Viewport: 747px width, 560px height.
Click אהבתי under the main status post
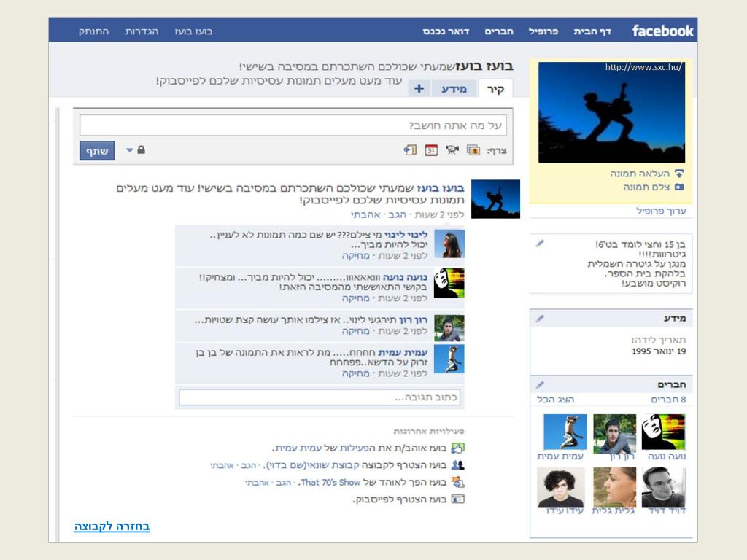pyautogui.click(x=366, y=215)
